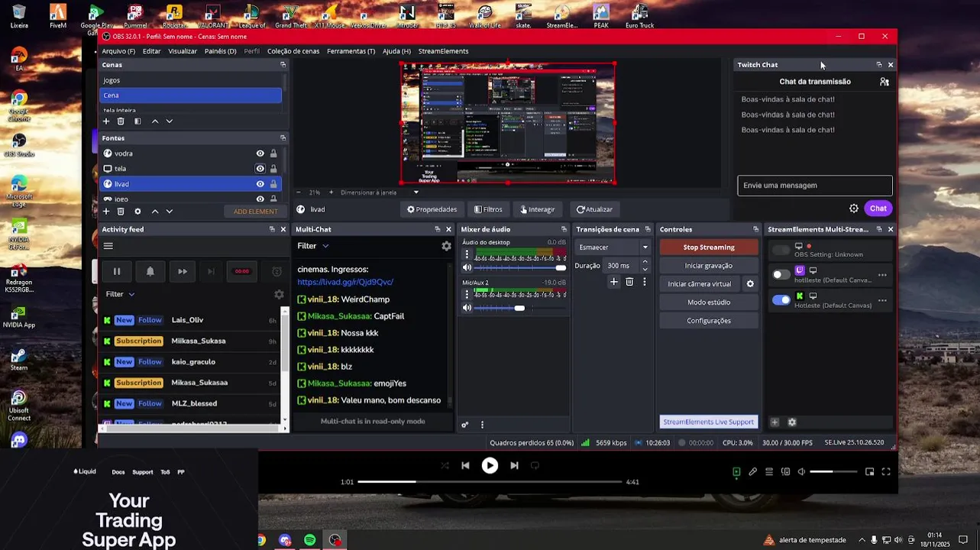The height and width of the screenshot is (550, 980).
Task: Disable the Kick Hotleste output switch
Action: (781, 300)
